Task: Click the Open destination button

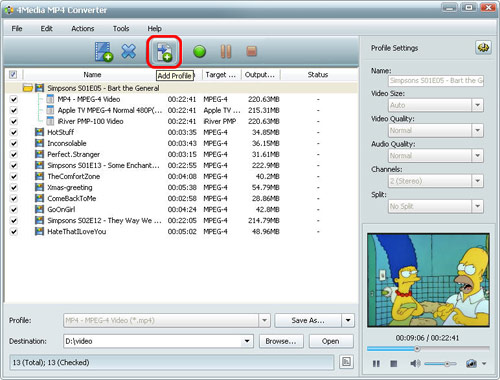Action: pyautogui.click(x=331, y=341)
